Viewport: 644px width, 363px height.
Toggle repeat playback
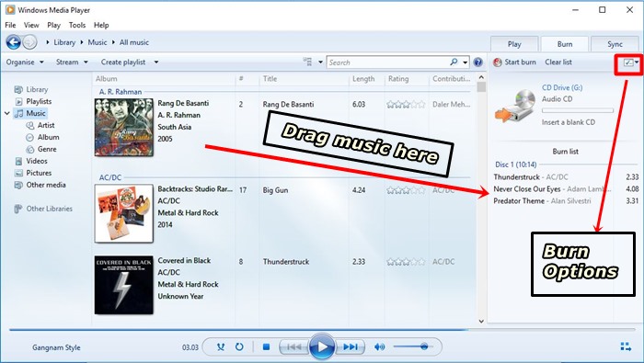[239, 347]
